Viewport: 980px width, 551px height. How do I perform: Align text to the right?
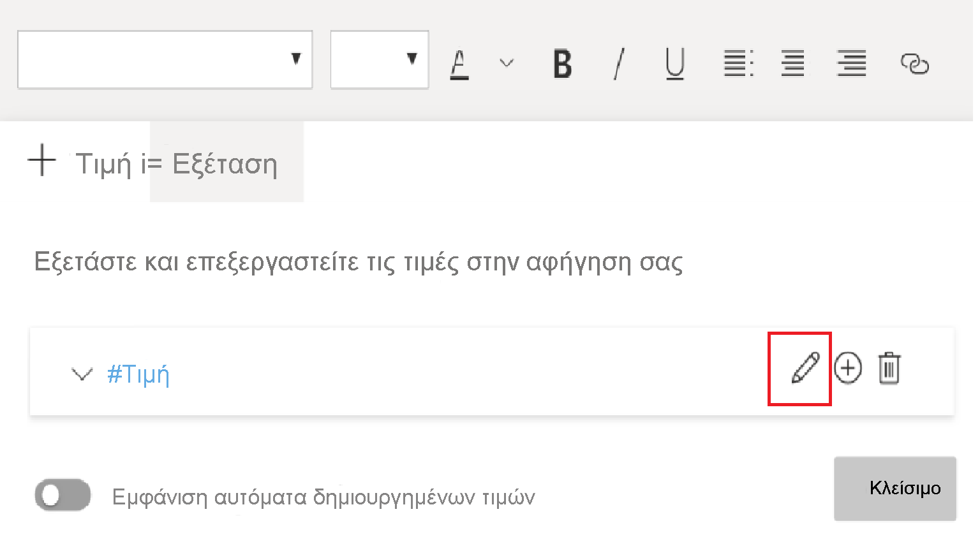coord(852,64)
